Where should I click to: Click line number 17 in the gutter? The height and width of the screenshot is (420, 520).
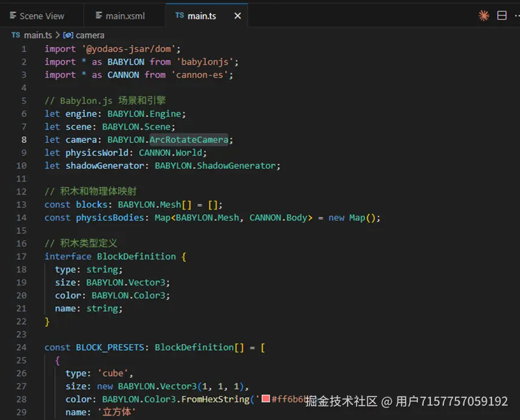(21, 257)
